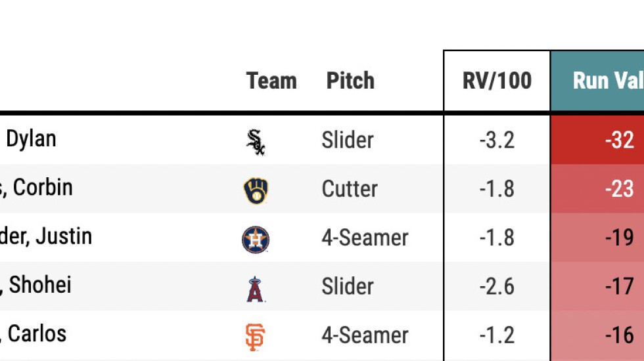644x361 pixels.
Task: Click the Cutter pitch cell
Action: (350, 189)
